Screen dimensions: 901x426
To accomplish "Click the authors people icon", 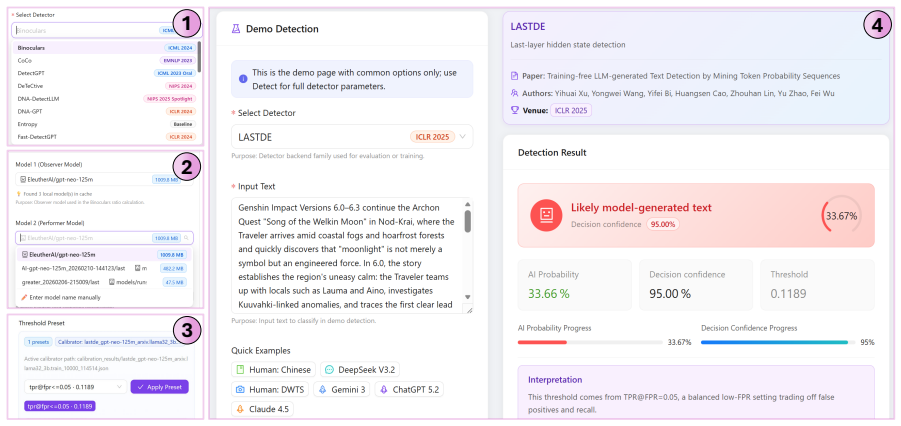I will pyautogui.click(x=515, y=93).
